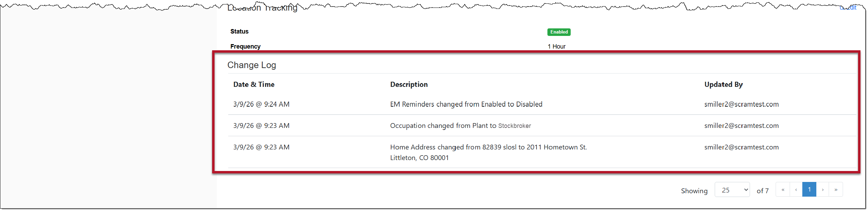Click the 1 Hour frequency value

[556, 47]
